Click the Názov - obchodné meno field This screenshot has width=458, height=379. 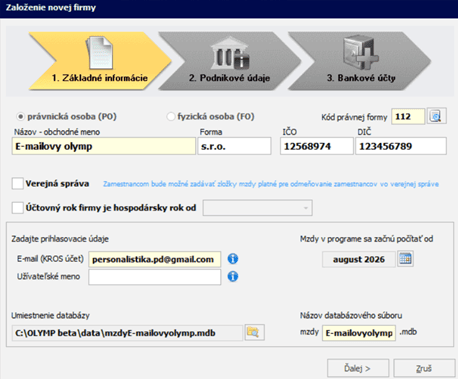click(104, 146)
